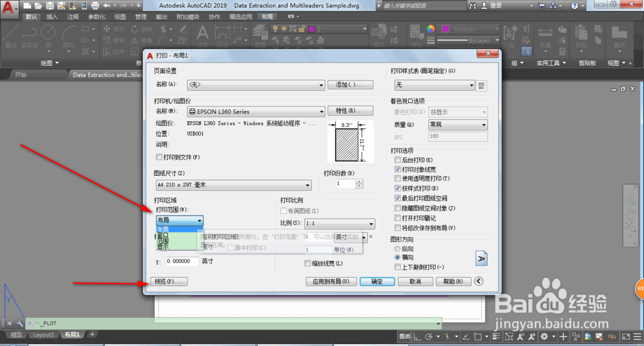
Task: Click the binoculars search icon
Action: click(473, 6)
